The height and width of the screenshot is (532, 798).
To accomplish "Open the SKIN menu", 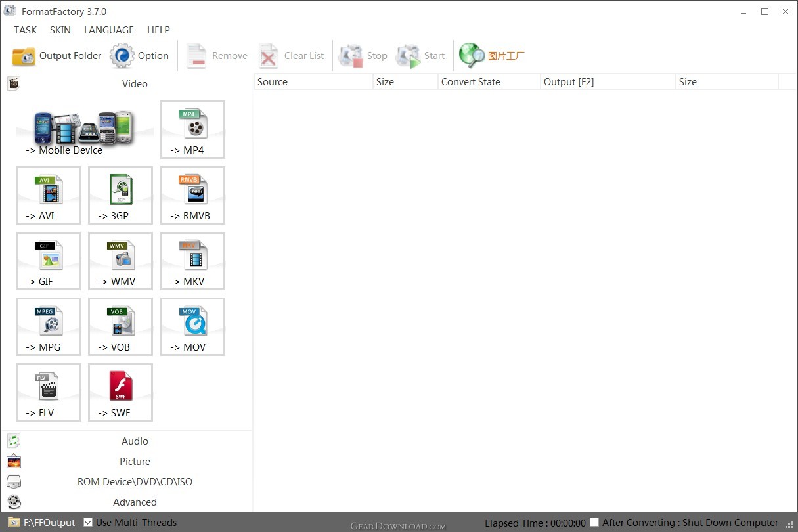I will 60,30.
